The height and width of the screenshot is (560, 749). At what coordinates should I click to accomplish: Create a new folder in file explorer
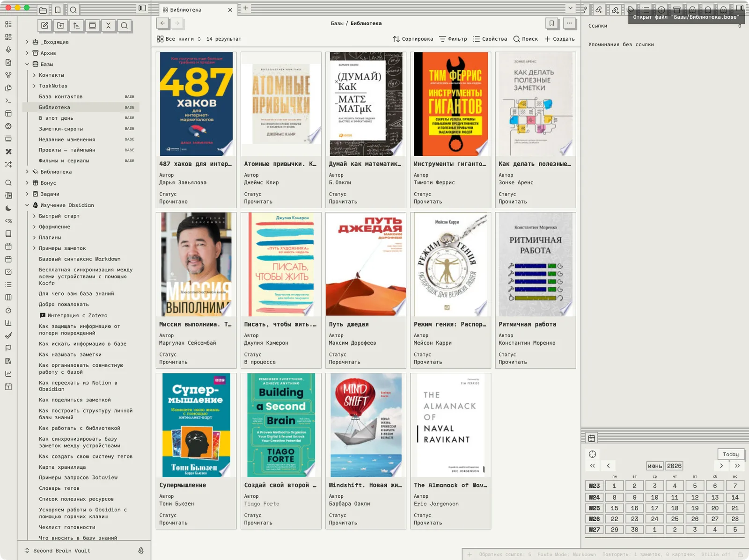click(61, 26)
